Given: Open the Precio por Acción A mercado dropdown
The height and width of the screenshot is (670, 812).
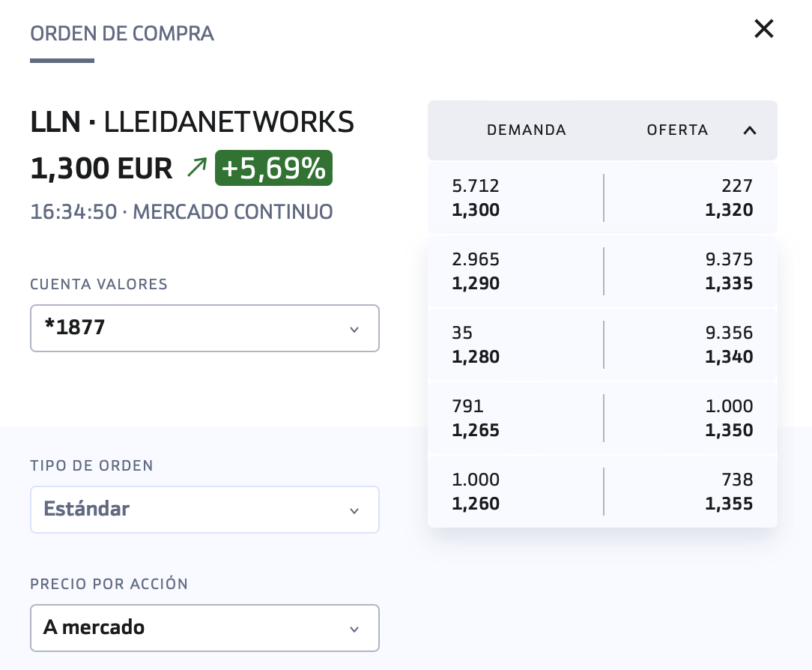Looking at the screenshot, I should (x=204, y=628).
